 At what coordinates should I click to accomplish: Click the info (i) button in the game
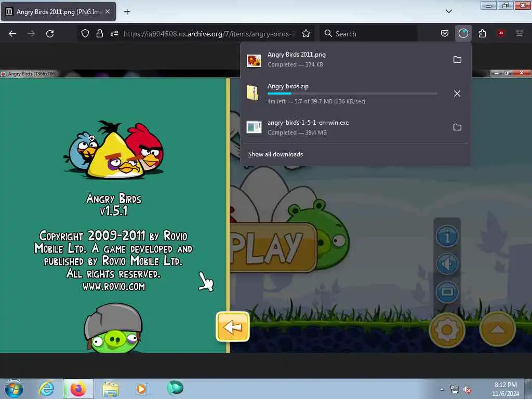pyautogui.click(x=447, y=236)
